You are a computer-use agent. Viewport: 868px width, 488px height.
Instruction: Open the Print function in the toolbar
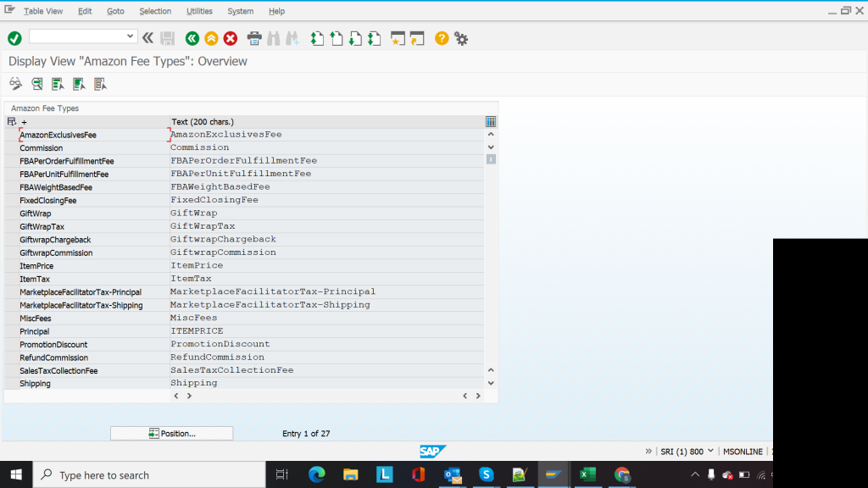coord(254,38)
